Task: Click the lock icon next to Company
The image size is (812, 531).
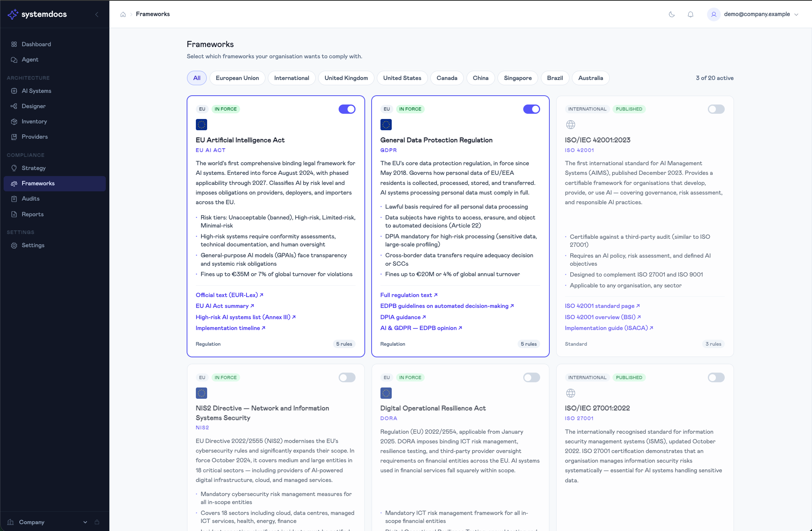Action: pyautogui.click(x=97, y=522)
